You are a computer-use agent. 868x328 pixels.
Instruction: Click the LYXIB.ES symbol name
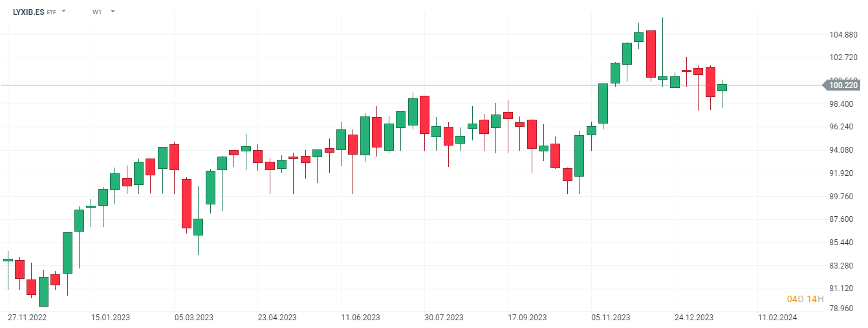pyautogui.click(x=28, y=12)
